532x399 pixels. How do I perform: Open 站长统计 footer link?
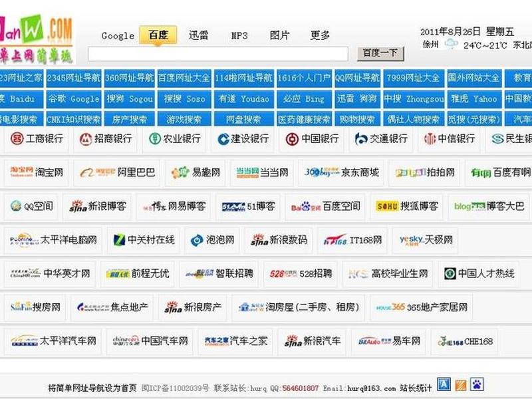[416, 388]
